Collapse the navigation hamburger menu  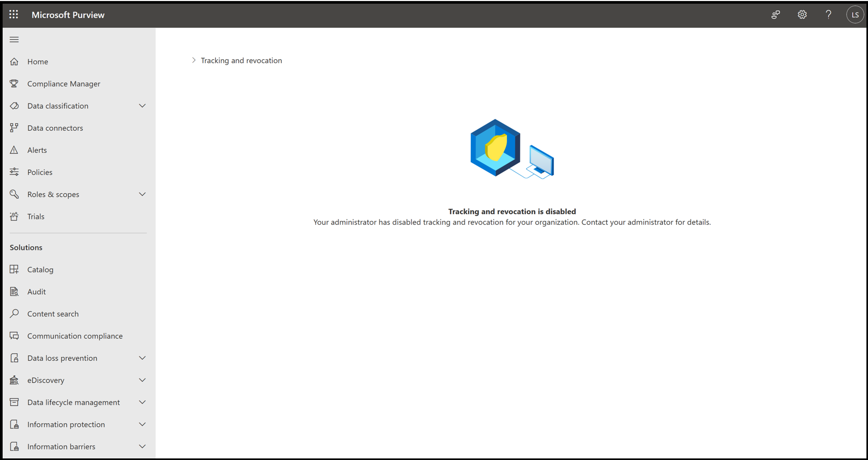[x=14, y=39]
